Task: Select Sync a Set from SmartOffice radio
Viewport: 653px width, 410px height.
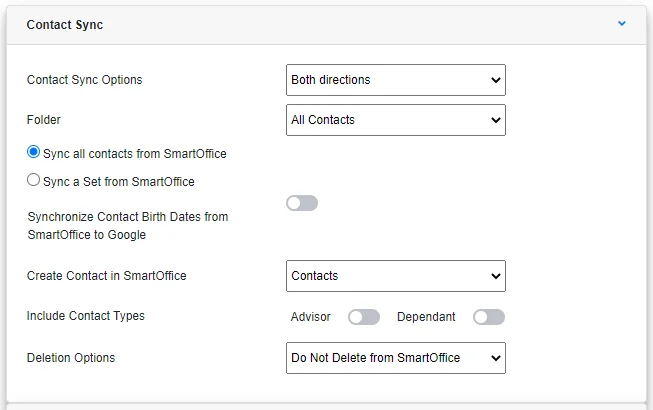Action: point(33,180)
